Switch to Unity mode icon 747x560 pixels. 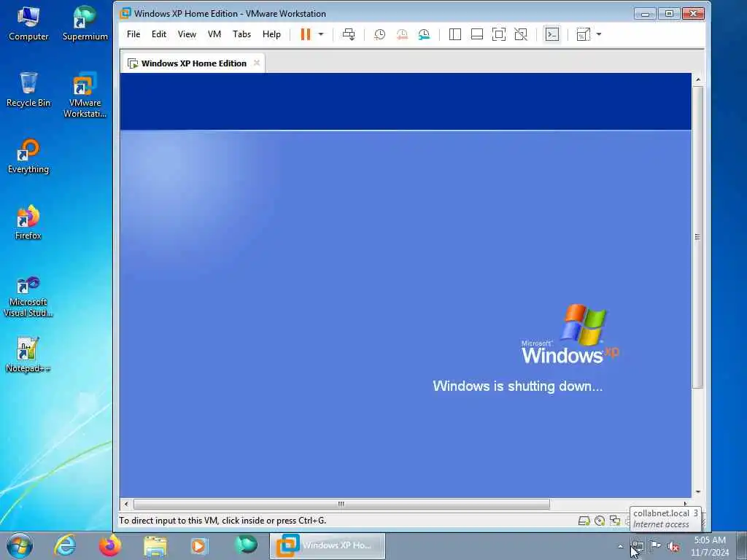tap(521, 34)
